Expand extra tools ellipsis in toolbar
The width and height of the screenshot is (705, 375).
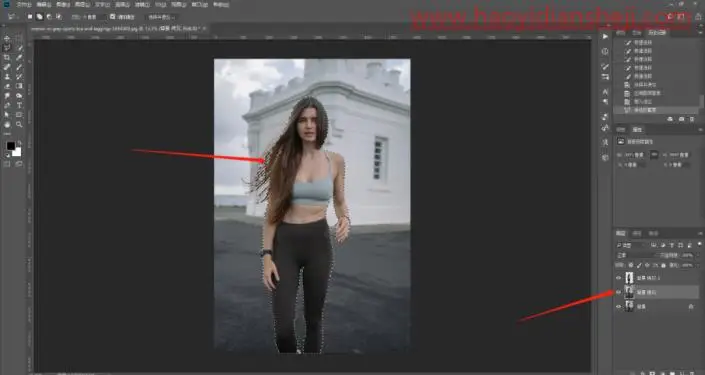point(7,134)
